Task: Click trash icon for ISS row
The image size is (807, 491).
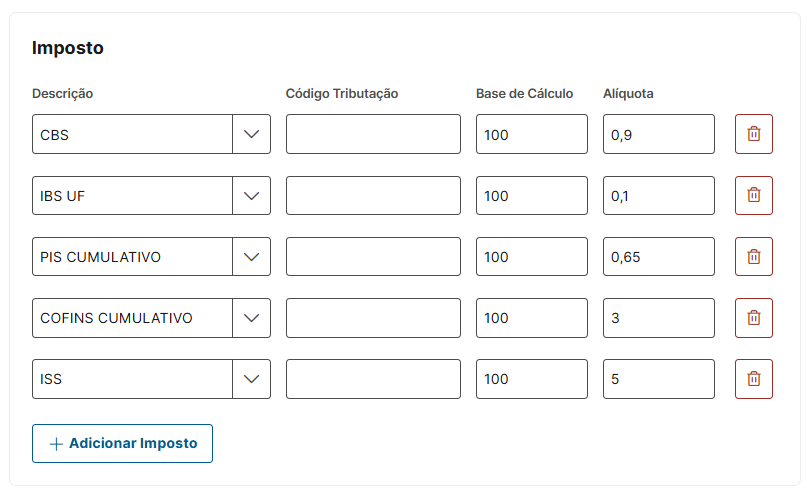Action: 754,379
